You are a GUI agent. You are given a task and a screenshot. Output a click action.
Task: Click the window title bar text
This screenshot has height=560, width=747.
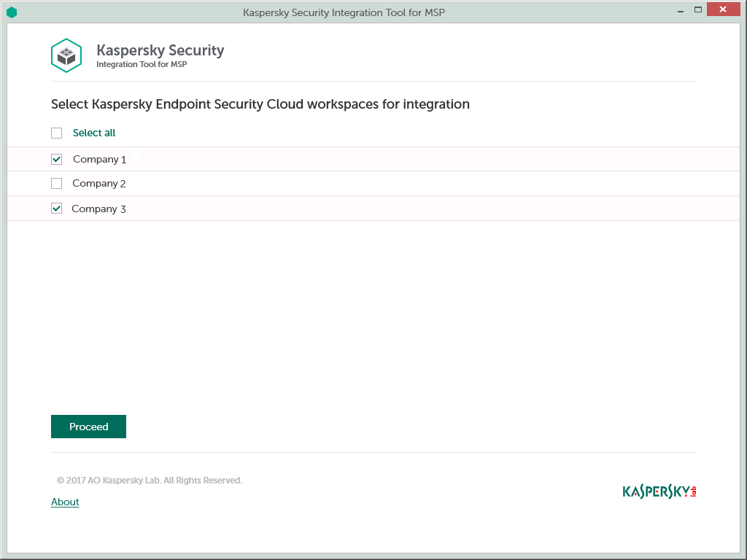(344, 12)
